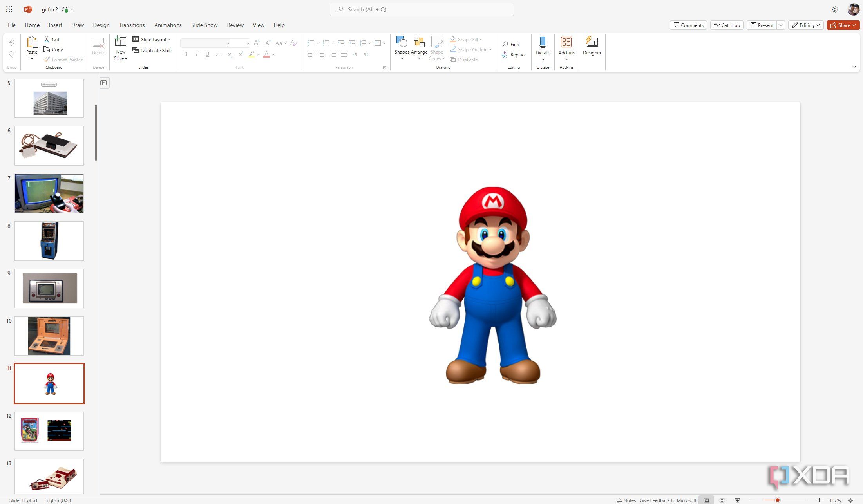
Task: Open the Designer pane
Action: (x=592, y=46)
